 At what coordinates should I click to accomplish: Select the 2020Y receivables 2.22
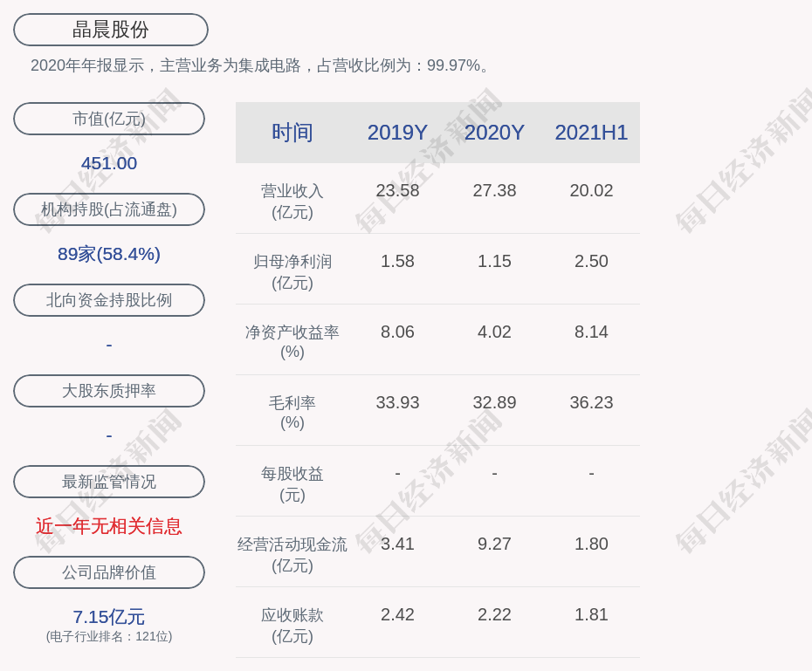click(x=494, y=614)
